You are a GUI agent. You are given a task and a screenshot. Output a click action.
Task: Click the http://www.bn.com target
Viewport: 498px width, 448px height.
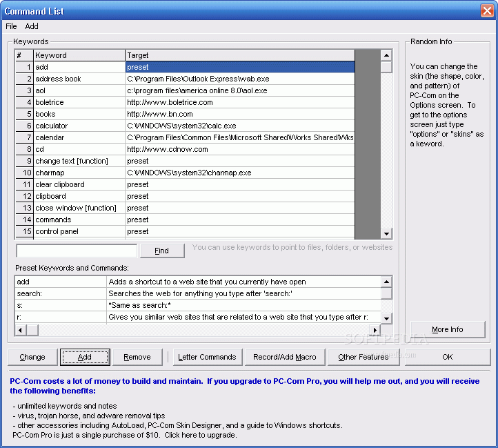240,114
